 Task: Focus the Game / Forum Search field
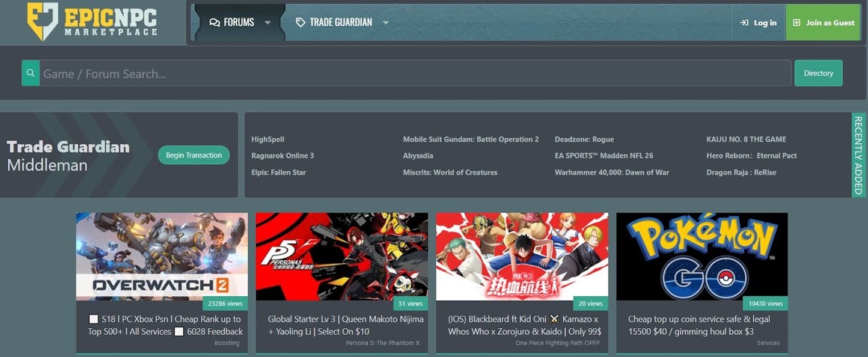[415, 73]
